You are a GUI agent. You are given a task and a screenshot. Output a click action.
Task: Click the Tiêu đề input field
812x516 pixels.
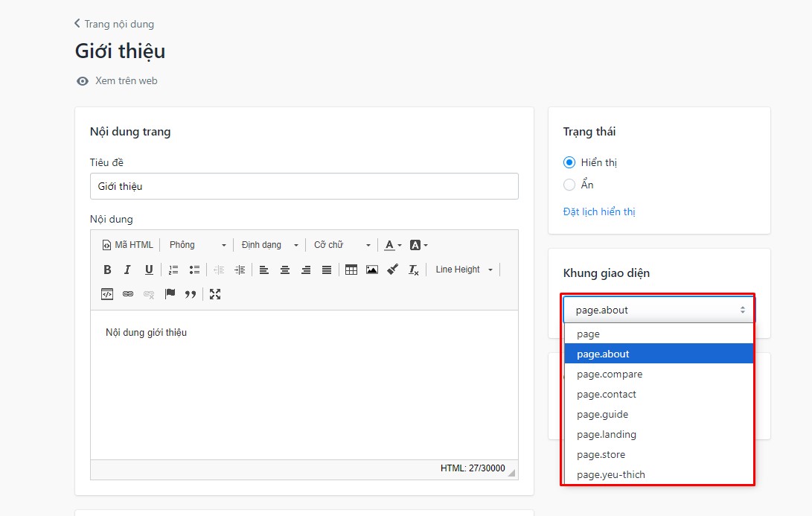pos(304,186)
